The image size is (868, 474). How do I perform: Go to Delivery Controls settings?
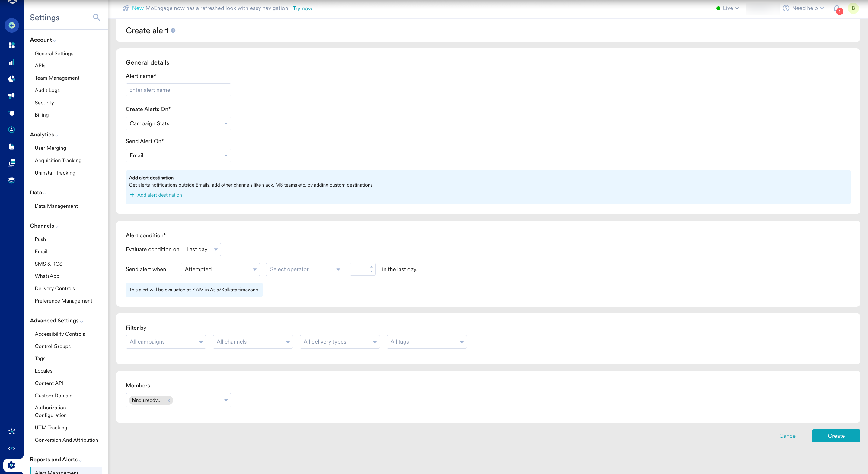(x=55, y=288)
